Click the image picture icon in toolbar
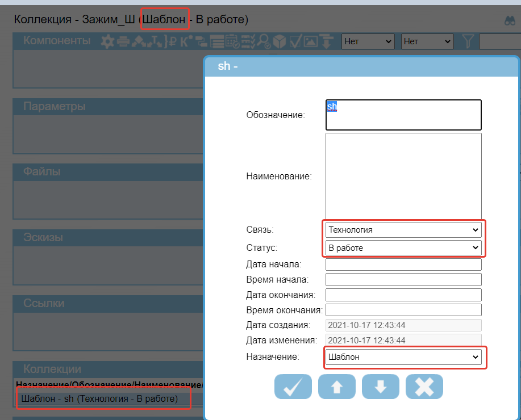Image resolution: width=521 pixels, height=420 pixels. tap(311, 41)
